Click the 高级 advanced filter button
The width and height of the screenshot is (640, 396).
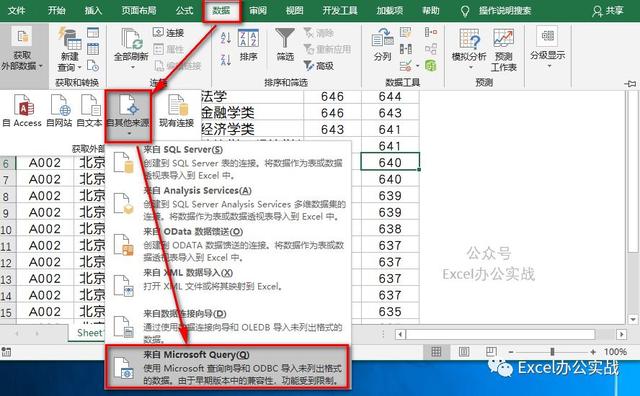click(x=319, y=65)
